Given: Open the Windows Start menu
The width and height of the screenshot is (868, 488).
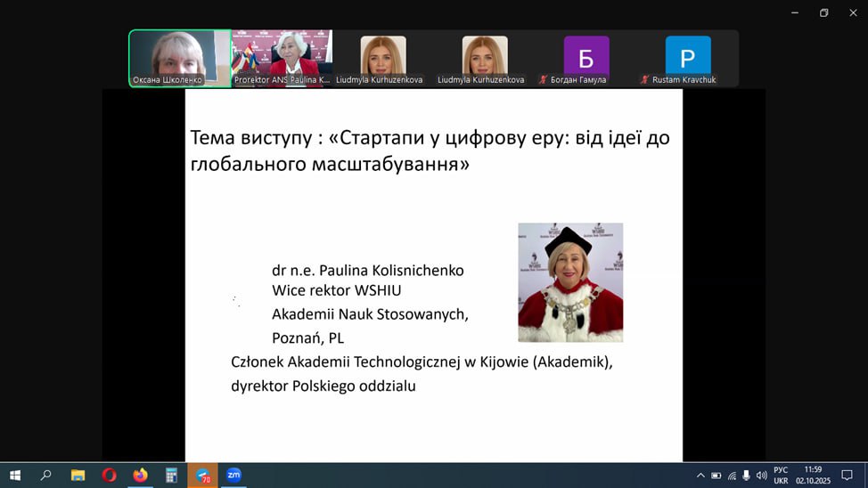Looking at the screenshot, I should (x=14, y=475).
